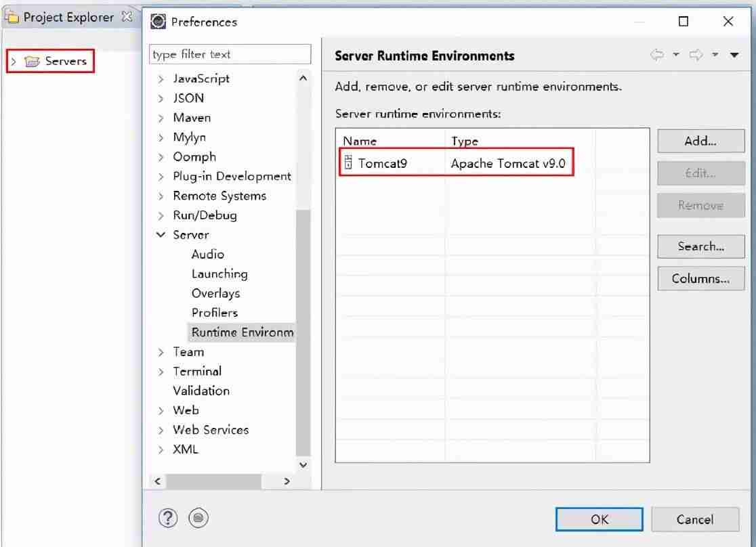Expand the Web preferences node
The image size is (756, 547).
click(161, 411)
